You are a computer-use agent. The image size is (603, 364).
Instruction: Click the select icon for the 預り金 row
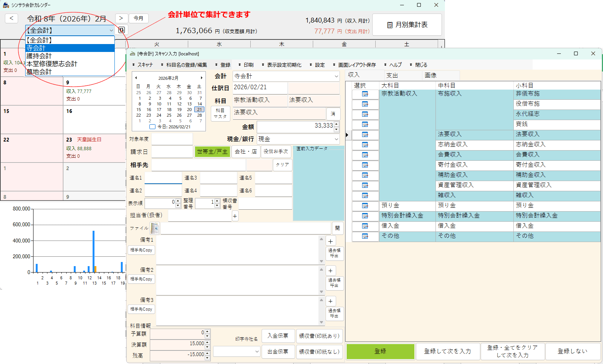(x=365, y=206)
